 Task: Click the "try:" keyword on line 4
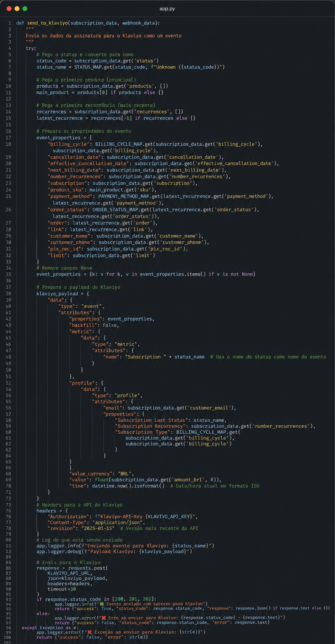[x=31, y=48]
